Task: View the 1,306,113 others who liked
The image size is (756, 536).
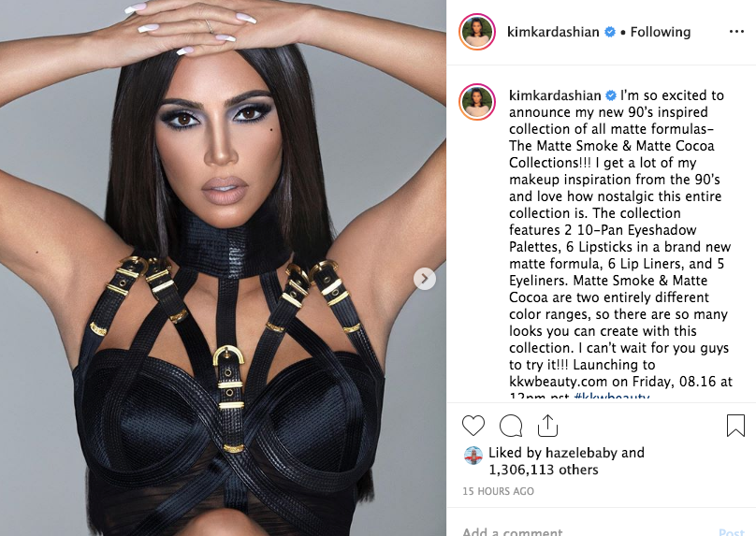Action: click(544, 470)
